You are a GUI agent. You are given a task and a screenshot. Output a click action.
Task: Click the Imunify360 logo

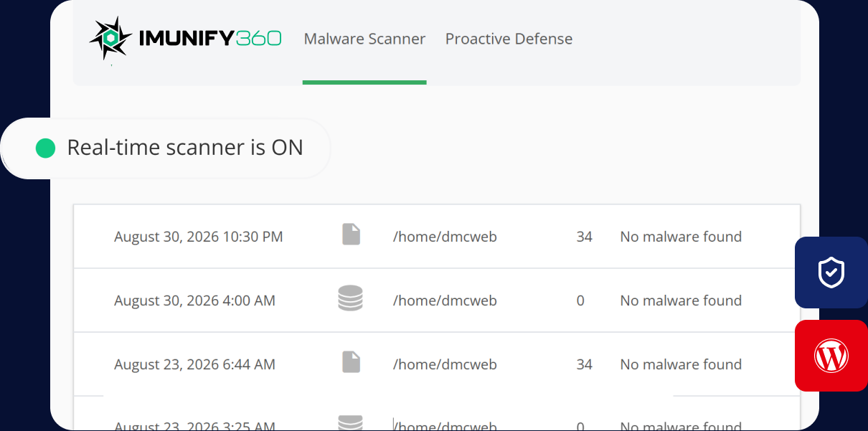point(185,39)
